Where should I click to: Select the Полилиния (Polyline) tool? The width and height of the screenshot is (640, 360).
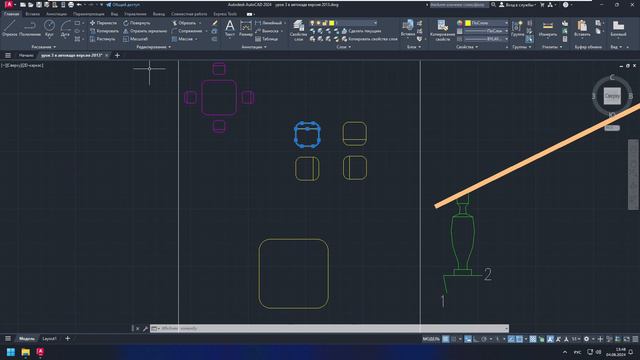30,29
